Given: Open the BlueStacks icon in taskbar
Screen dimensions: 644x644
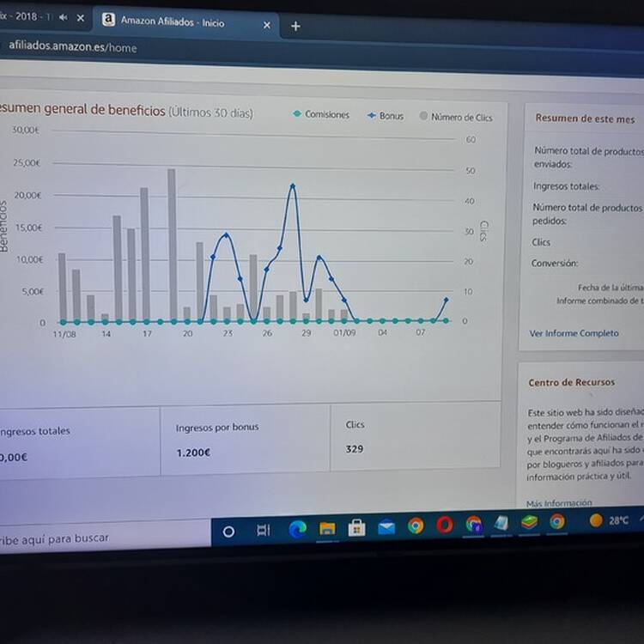Looking at the screenshot, I should [530, 522].
